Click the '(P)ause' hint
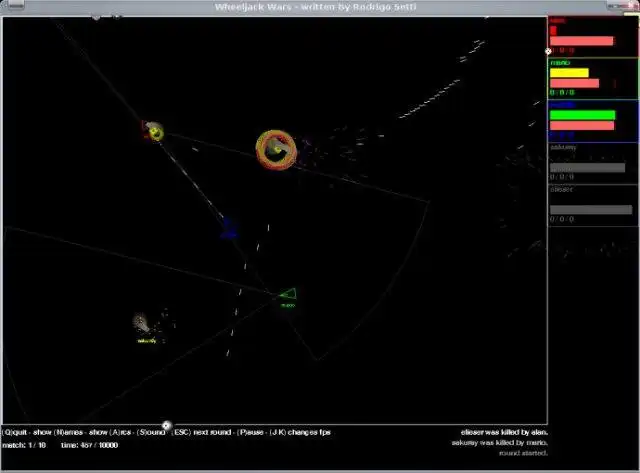 coord(250,432)
